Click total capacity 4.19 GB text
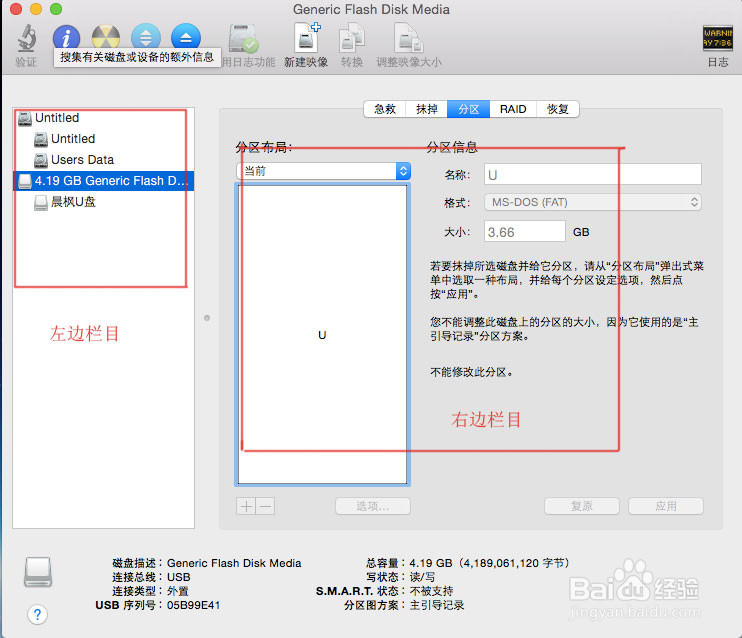Screen dimensions: 742x638 (489, 563)
